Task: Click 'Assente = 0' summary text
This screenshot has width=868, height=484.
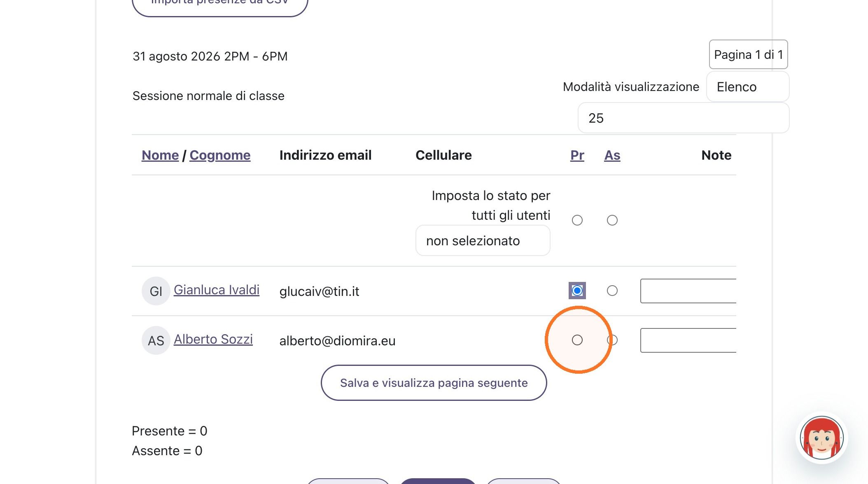Action: [x=167, y=451]
